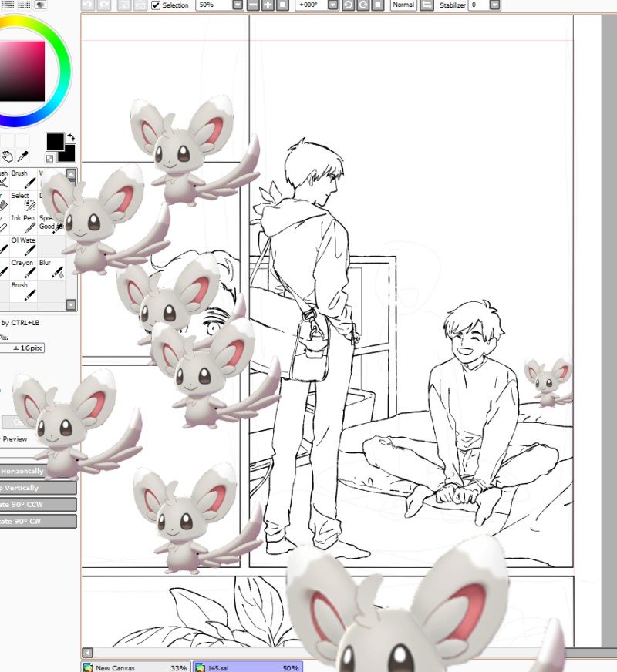Click the background black color swatch
This screenshot has width=617, height=672.
pyautogui.click(x=69, y=155)
